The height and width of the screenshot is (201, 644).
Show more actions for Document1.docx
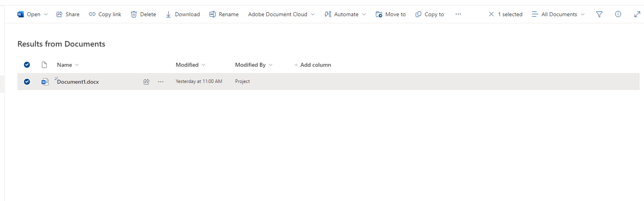click(x=161, y=81)
